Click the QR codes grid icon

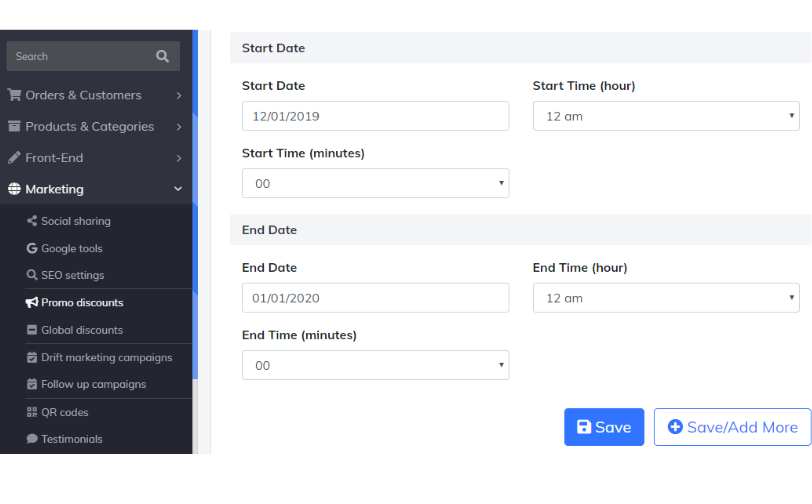point(32,412)
